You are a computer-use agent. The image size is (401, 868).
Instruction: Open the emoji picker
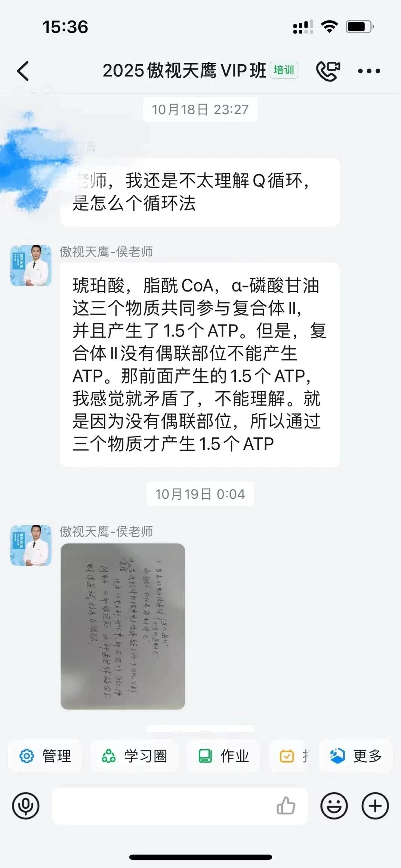click(334, 806)
